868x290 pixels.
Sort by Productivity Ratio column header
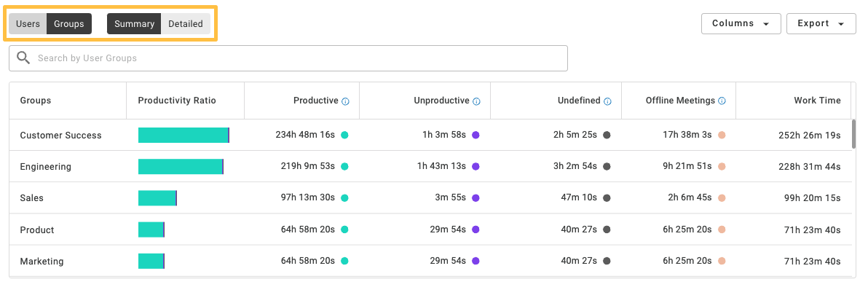click(177, 100)
